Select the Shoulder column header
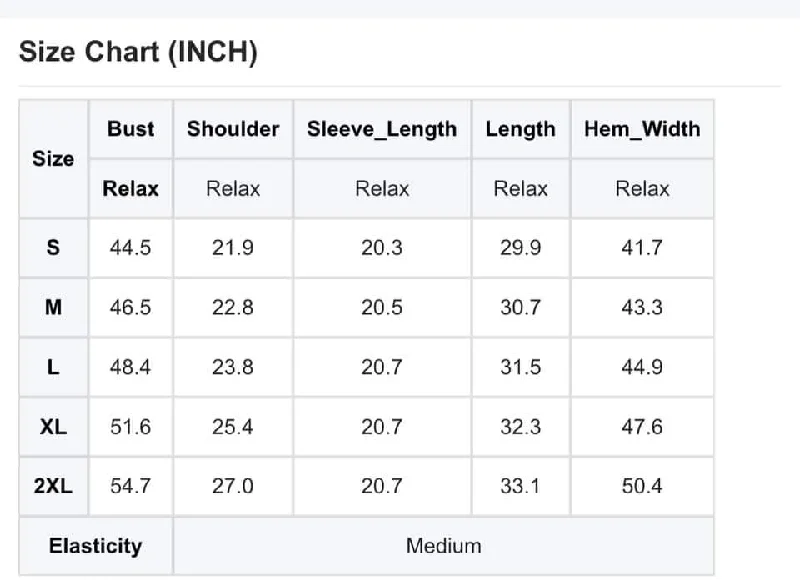The width and height of the screenshot is (800, 580). click(x=233, y=129)
